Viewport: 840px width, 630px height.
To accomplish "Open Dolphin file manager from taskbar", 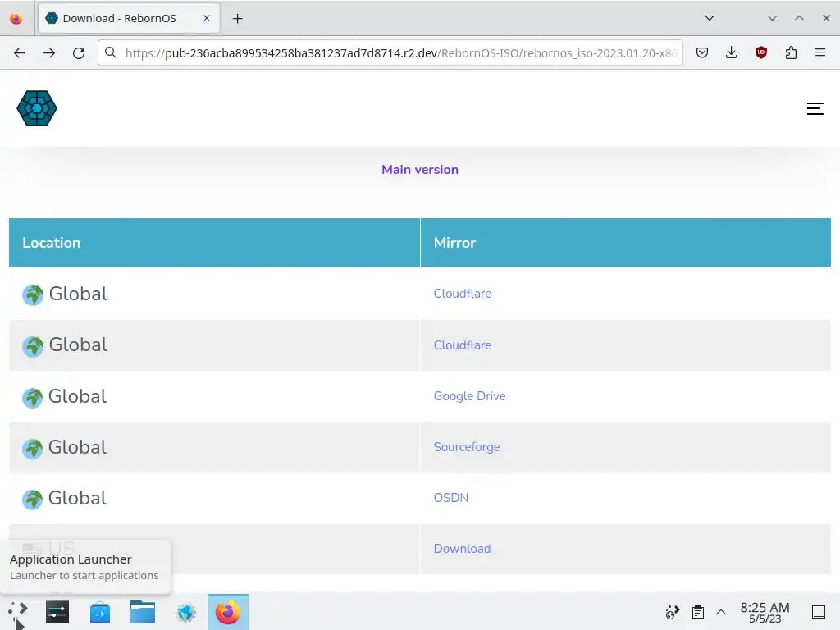I will 143,612.
